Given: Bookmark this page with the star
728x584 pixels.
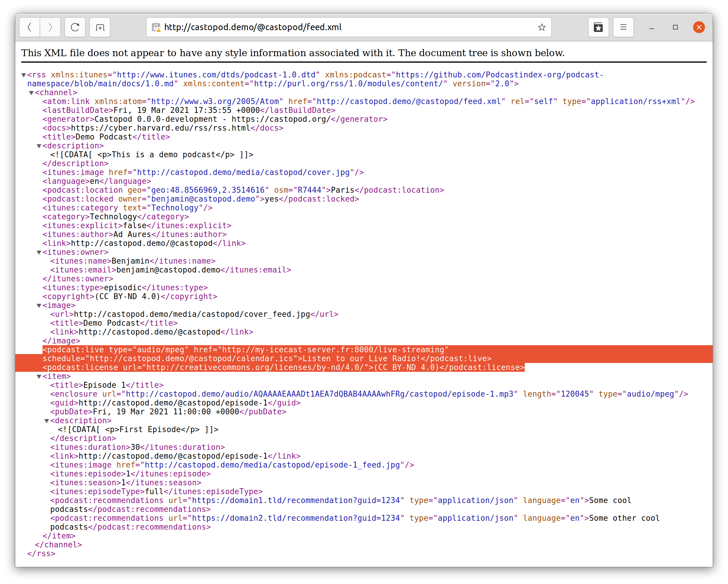Looking at the screenshot, I should [x=542, y=27].
